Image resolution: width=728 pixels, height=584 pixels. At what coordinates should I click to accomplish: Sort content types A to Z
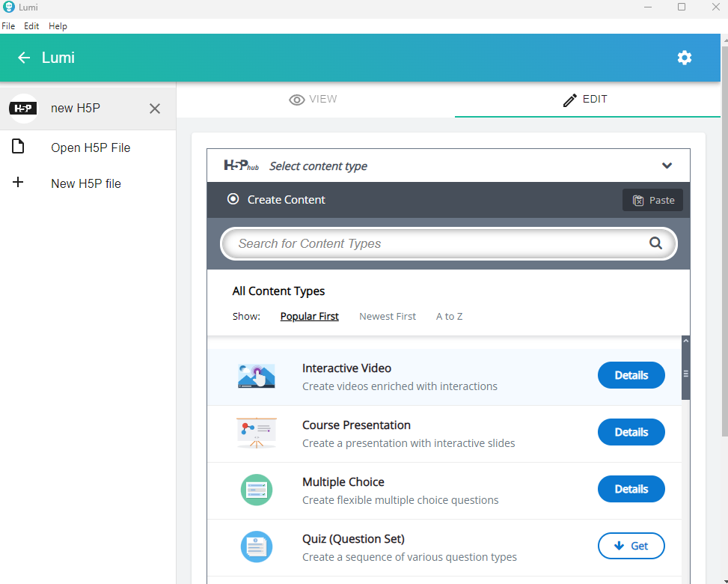pos(449,316)
